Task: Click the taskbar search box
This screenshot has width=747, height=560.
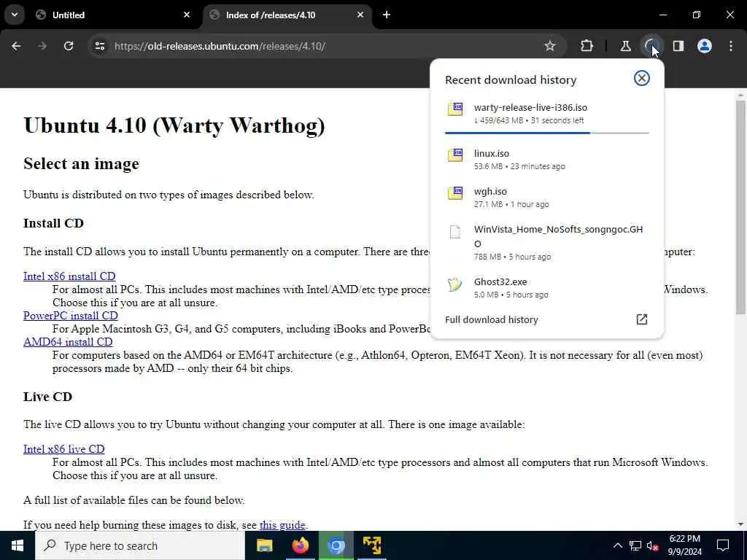Action: coord(140,545)
